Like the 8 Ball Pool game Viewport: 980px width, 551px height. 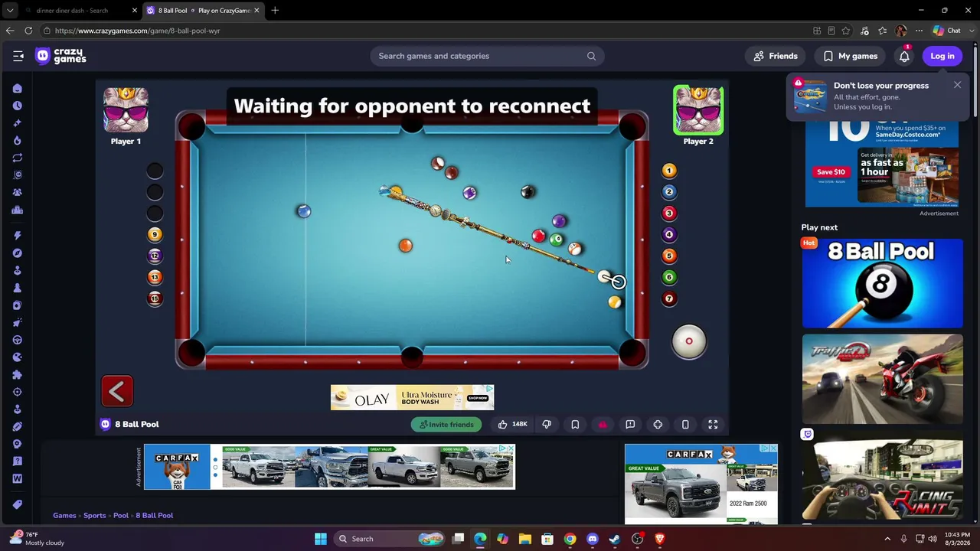512,424
